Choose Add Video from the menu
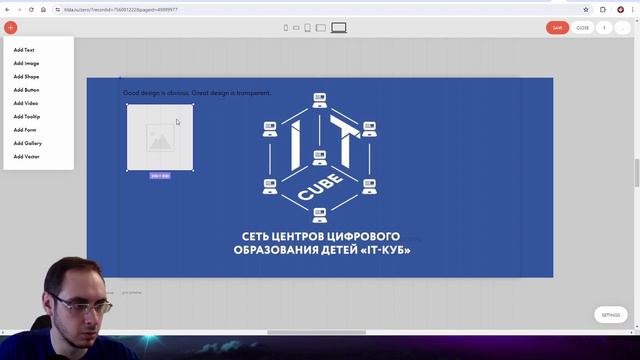Viewport: 640px width, 360px height. tap(26, 103)
